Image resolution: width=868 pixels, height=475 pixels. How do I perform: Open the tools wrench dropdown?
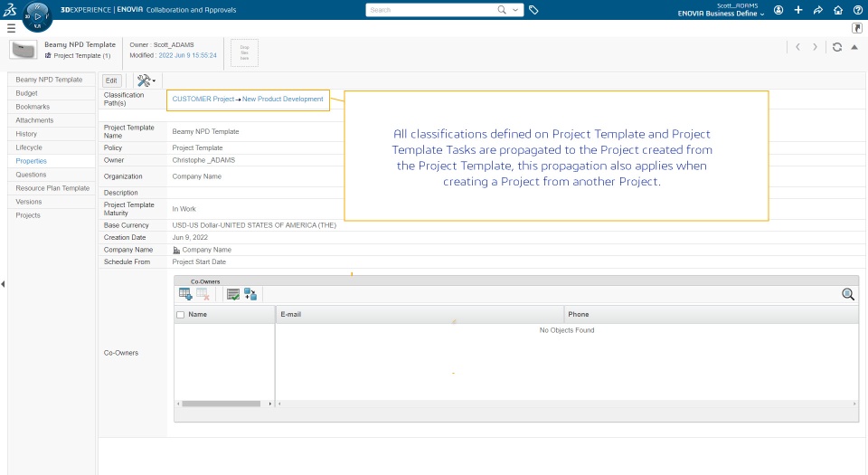(146, 81)
